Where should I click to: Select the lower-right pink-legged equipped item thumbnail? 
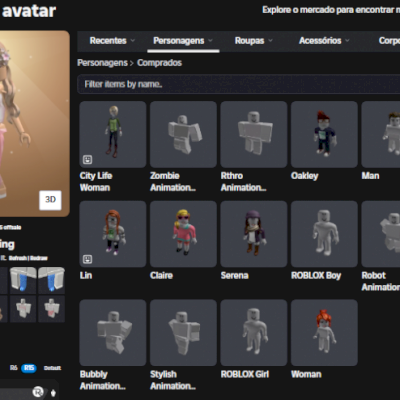coord(51,308)
